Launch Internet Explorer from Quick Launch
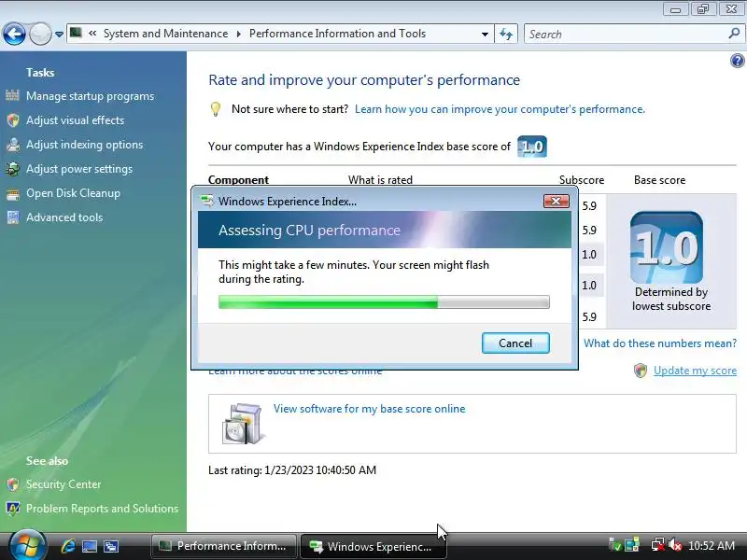Image resolution: width=747 pixels, height=560 pixels. pos(68,546)
